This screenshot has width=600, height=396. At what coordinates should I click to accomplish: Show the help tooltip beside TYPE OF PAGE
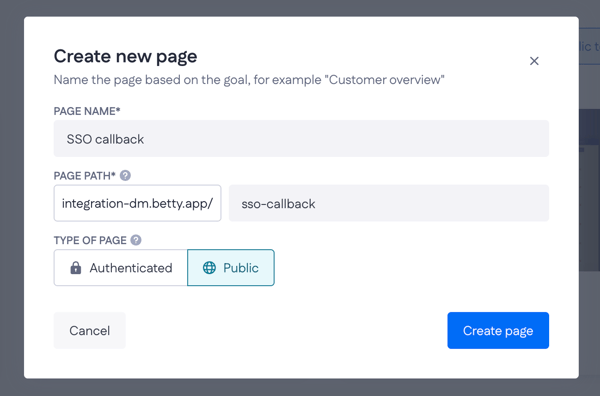pos(136,240)
